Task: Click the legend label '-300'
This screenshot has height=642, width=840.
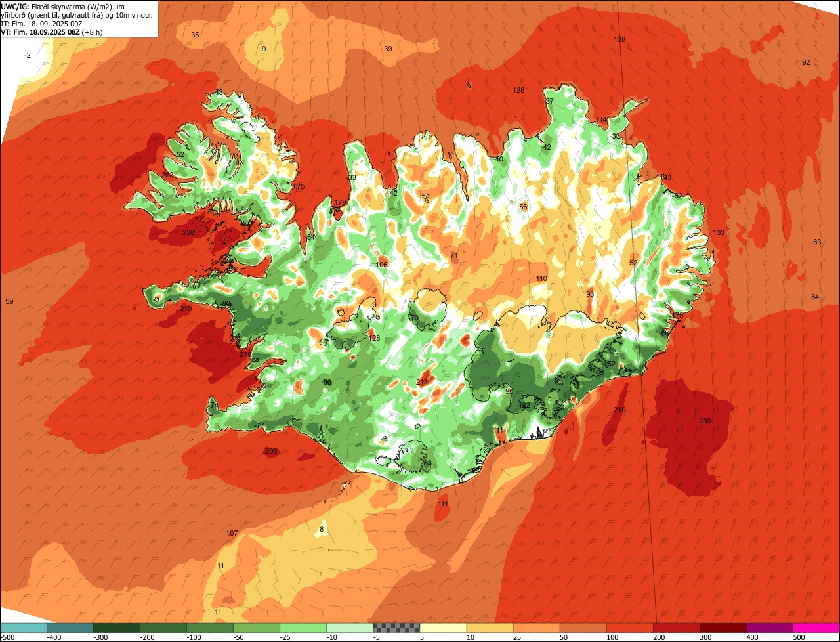Action: point(100,637)
